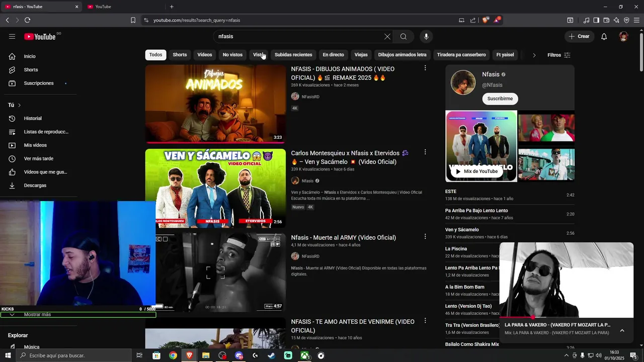Bookmark this page with bookmark icon
Image resolution: width=644 pixels, height=362 pixels.
(133, 20)
